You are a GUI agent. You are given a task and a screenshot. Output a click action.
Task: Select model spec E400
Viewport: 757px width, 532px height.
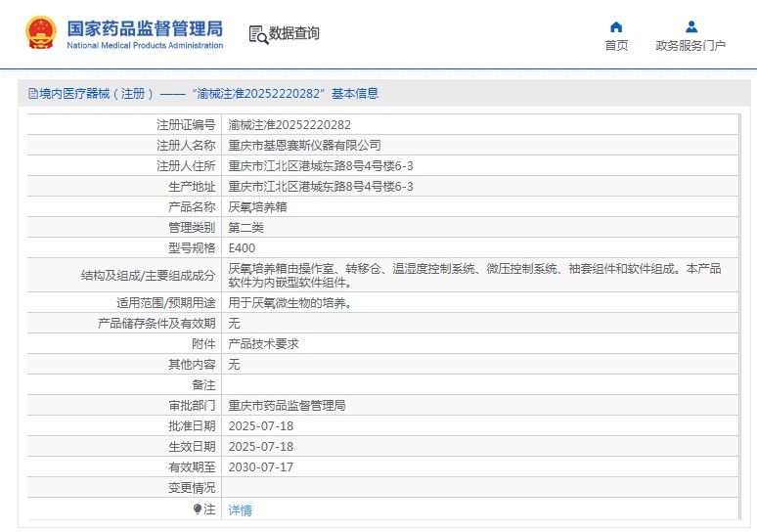point(242,248)
